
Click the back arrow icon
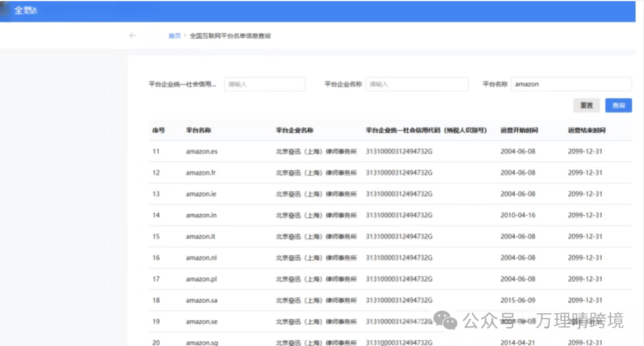click(132, 36)
